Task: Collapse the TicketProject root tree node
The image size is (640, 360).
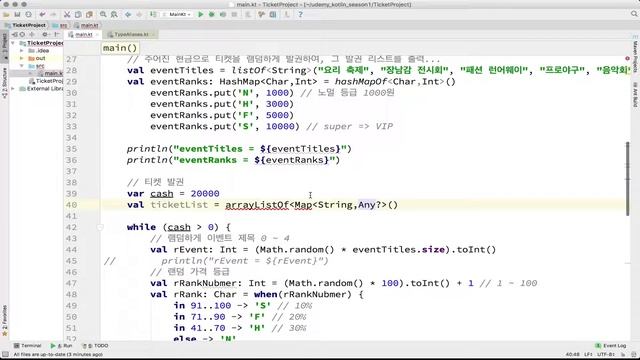Action: [x=13, y=43]
